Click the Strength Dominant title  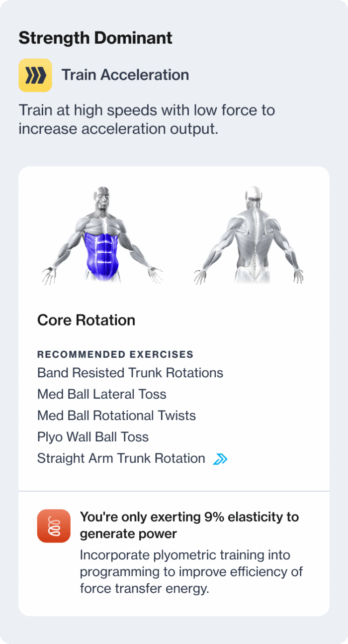point(95,37)
